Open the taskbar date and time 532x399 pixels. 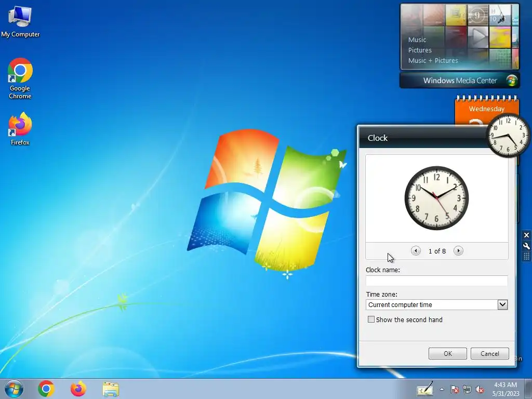(x=506, y=389)
